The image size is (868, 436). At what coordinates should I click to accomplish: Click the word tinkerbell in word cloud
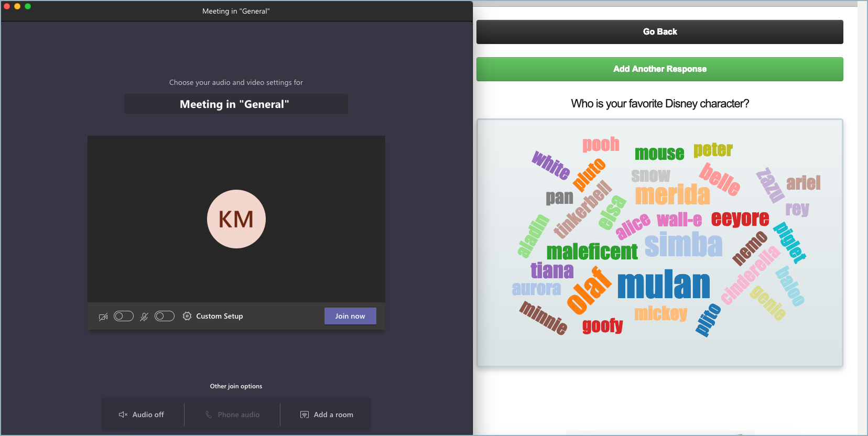point(583,210)
